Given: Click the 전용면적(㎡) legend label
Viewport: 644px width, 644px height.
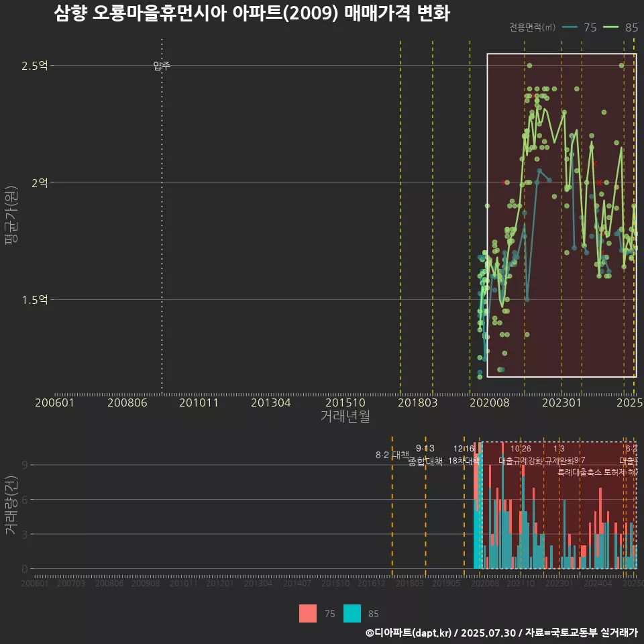Looking at the screenshot, I should tap(532, 28).
